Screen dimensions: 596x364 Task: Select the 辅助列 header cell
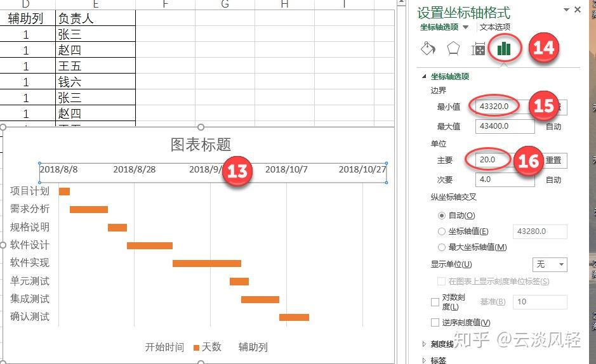coord(27,18)
